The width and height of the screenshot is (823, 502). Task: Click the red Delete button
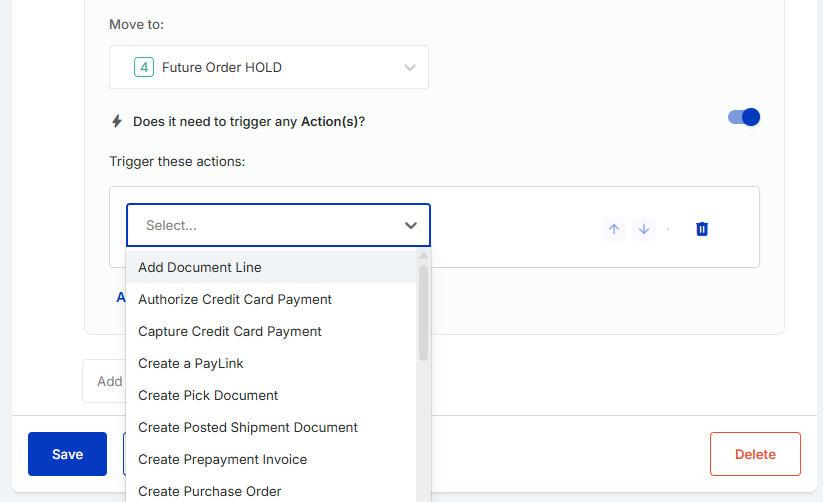755,454
